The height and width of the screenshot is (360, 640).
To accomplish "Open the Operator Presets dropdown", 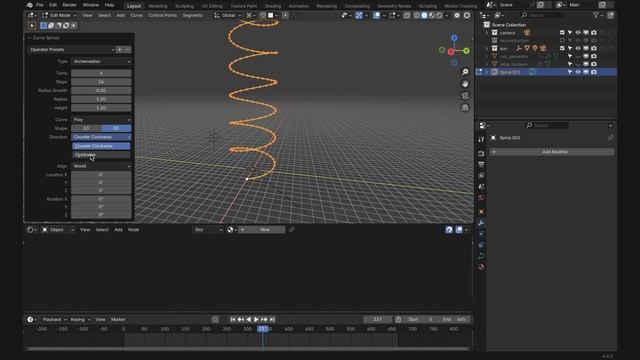I will pos(71,49).
